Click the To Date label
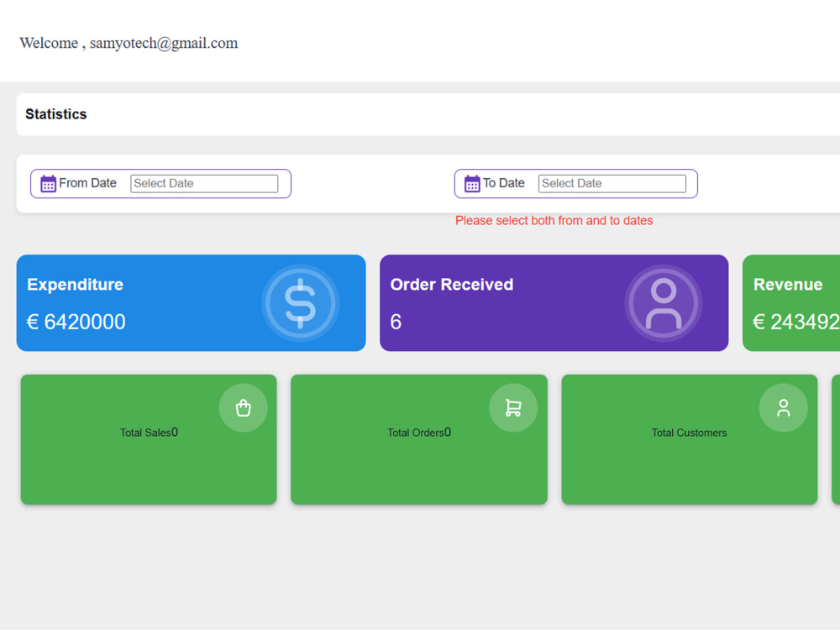 point(503,183)
